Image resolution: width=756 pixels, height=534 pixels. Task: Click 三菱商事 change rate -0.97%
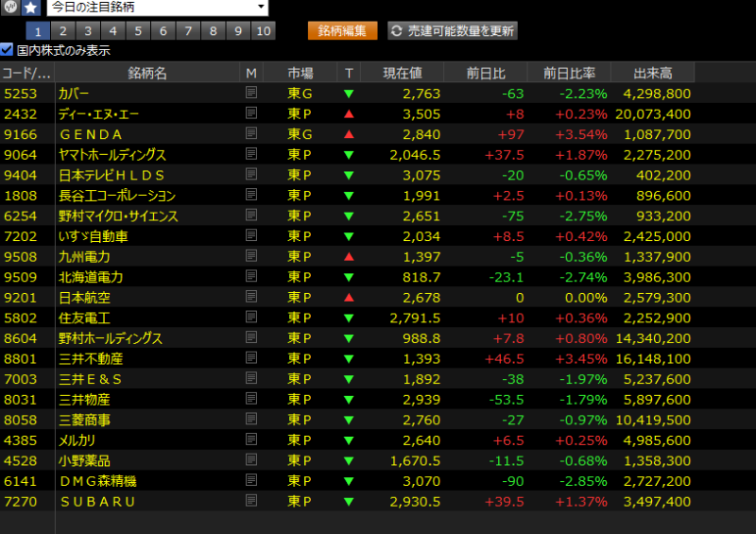click(x=583, y=421)
